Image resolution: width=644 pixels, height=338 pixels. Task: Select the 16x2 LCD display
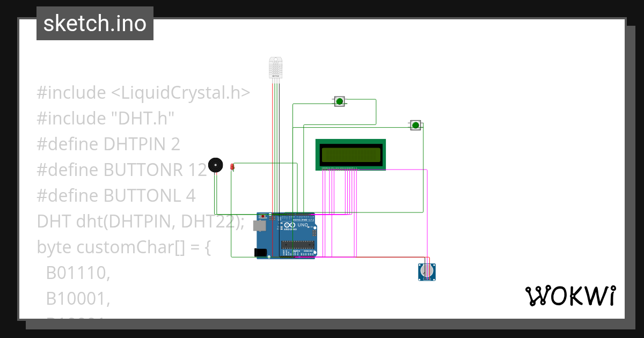[x=351, y=154]
